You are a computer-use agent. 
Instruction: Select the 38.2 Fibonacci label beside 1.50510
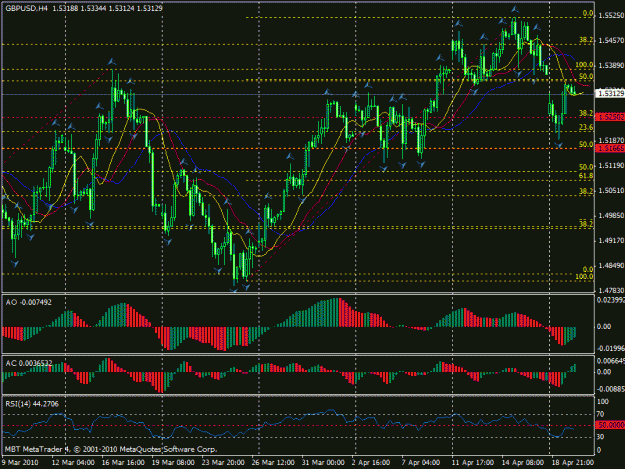point(586,191)
